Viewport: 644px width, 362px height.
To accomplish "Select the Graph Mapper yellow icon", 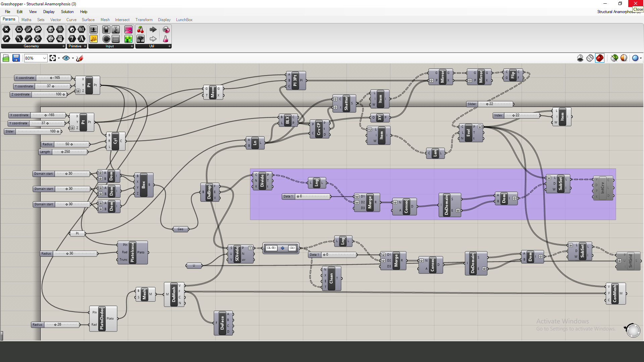I will coord(94,39).
